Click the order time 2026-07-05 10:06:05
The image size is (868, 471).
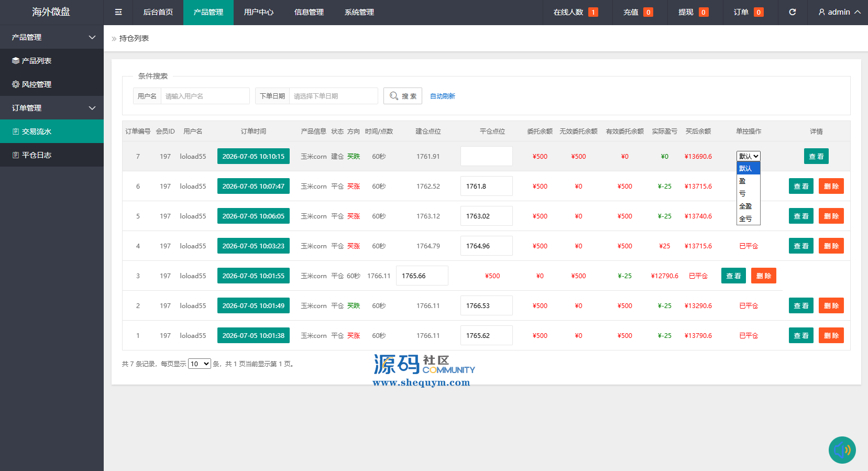(254, 216)
